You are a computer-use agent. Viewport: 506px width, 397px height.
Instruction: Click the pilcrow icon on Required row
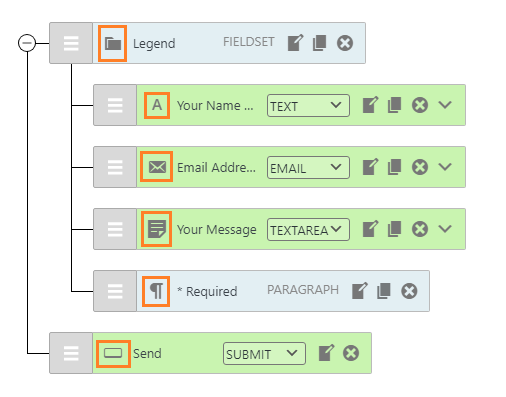(x=156, y=291)
